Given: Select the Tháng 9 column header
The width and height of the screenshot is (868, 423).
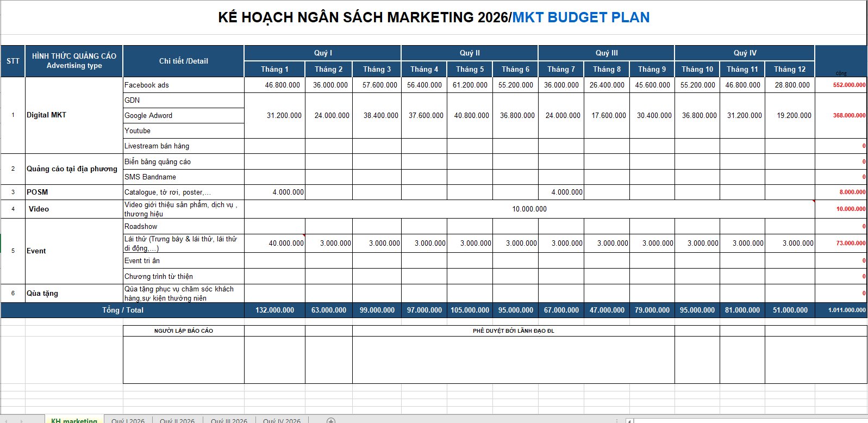Looking at the screenshot, I should [x=652, y=69].
